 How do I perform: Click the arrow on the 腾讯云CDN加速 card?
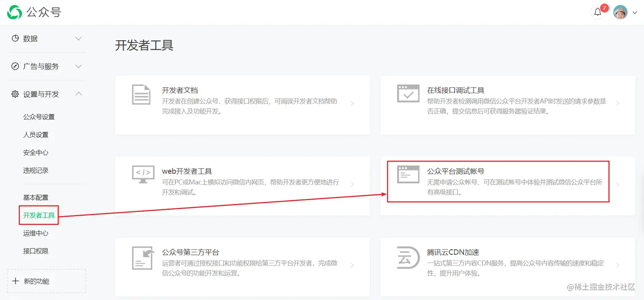pyautogui.click(x=618, y=265)
